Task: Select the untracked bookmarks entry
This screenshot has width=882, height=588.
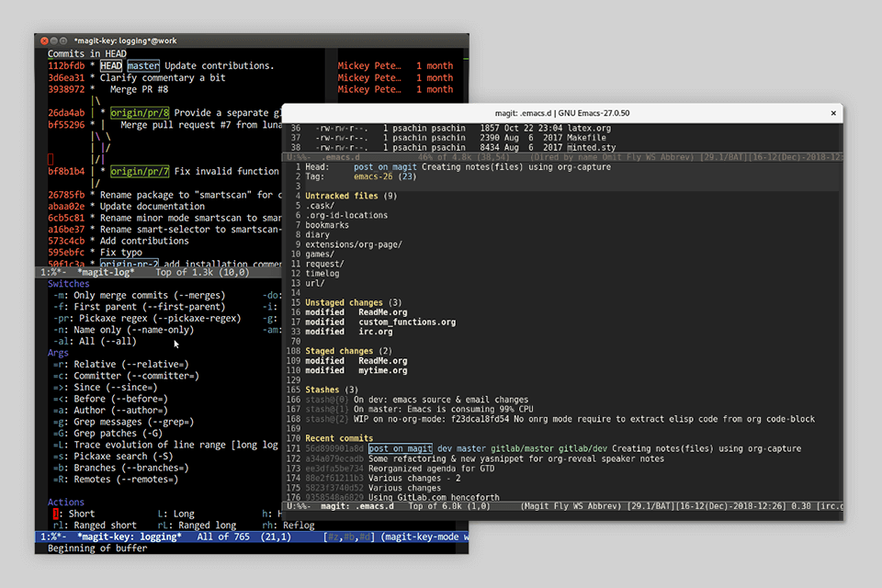Action: [327, 225]
